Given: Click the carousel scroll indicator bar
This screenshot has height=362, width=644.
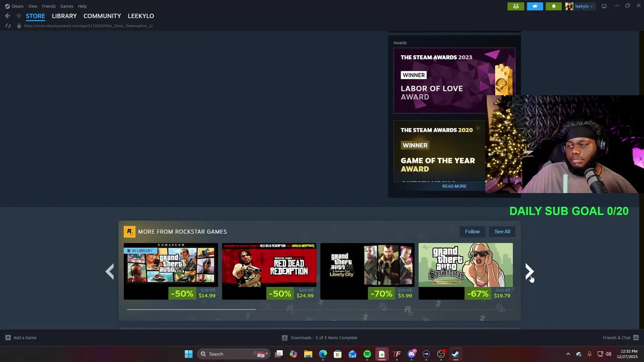Looking at the screenshot, I should click(191, 309).
